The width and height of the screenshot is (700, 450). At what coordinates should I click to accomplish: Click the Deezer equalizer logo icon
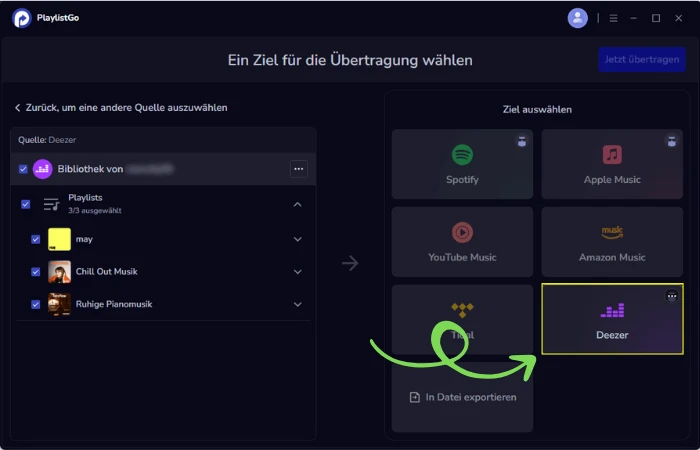(612, 310)
